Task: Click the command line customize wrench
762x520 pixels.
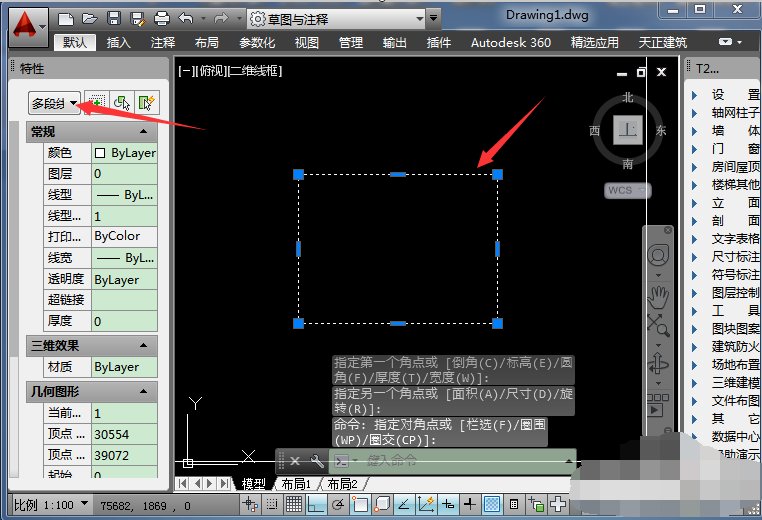Action: coord(317,460)
